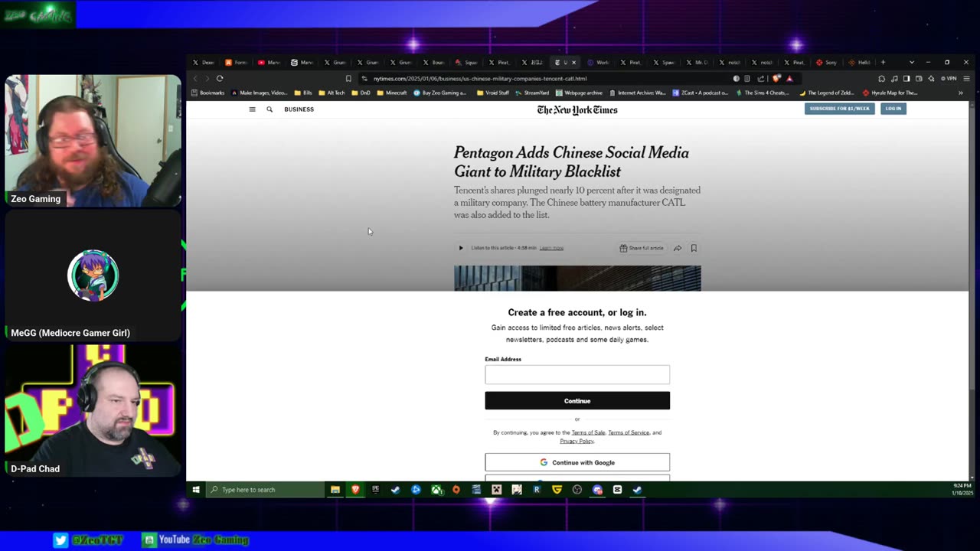Open OBS icon on the taskbar

pyautogui.click(x=577, y=490)
